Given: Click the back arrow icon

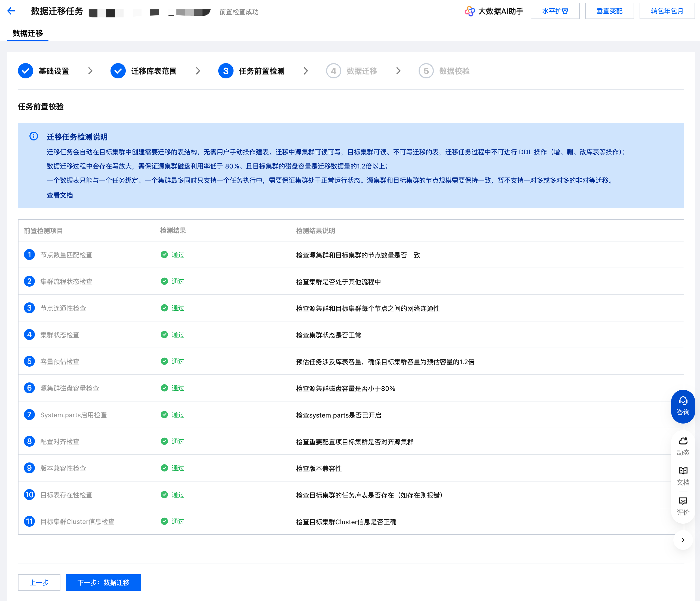Looking at the screenshot, I should click(11, 11).
